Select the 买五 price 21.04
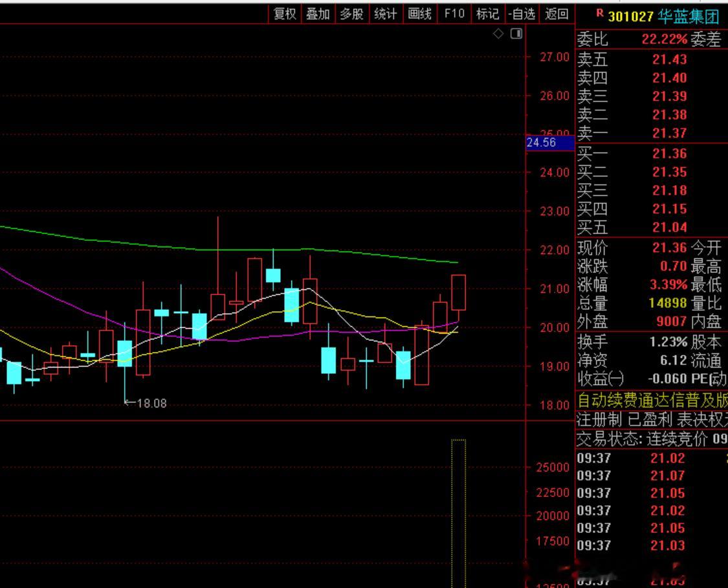Image resolution: width=728 pixels, height=588 pixels. [x=669, y=228]
